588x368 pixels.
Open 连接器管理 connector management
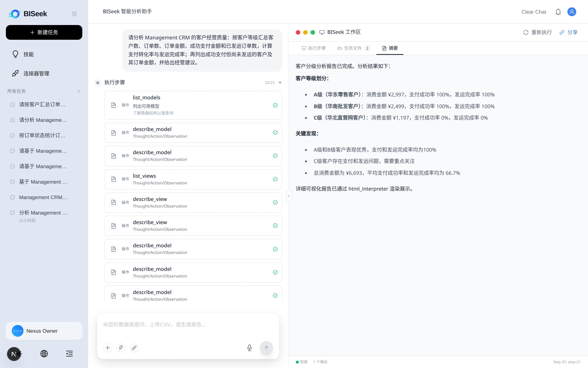point(44,73)
